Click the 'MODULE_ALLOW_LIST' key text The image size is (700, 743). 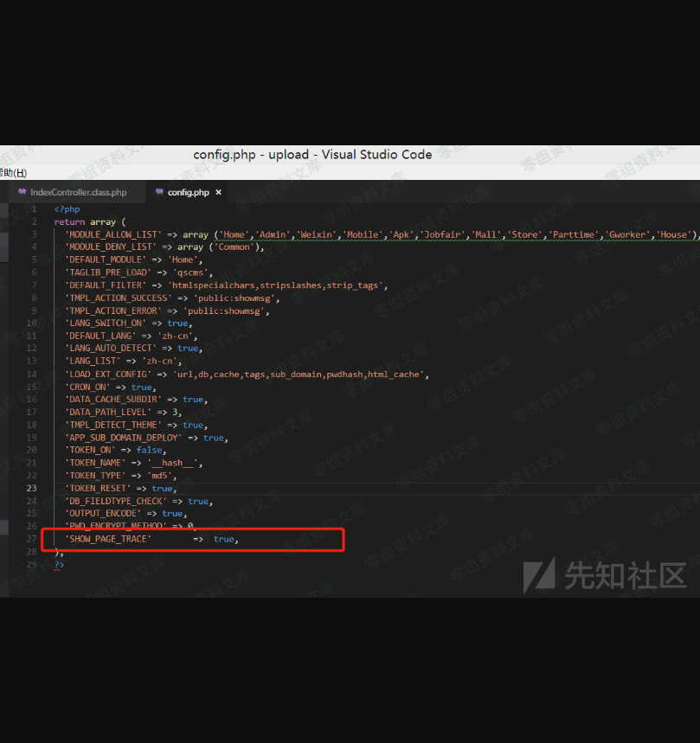[x=112, y=234]
